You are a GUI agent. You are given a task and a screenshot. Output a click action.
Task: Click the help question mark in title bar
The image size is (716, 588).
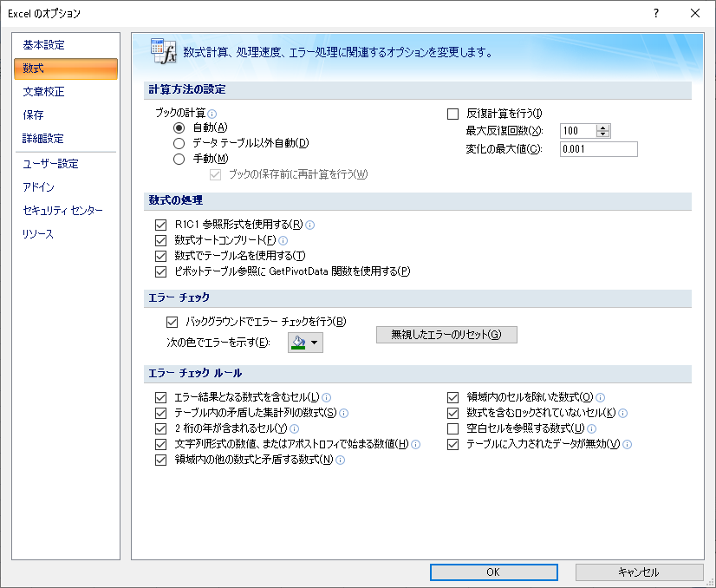pos(656,13)
